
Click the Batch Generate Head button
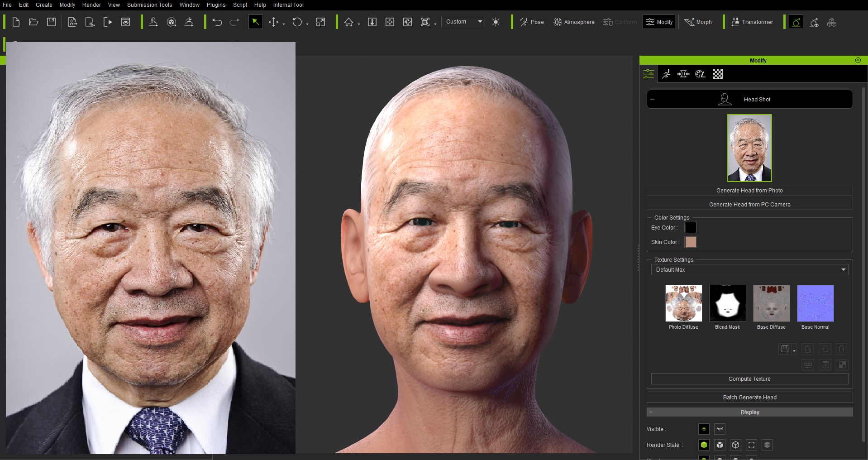tap(749, 398)
